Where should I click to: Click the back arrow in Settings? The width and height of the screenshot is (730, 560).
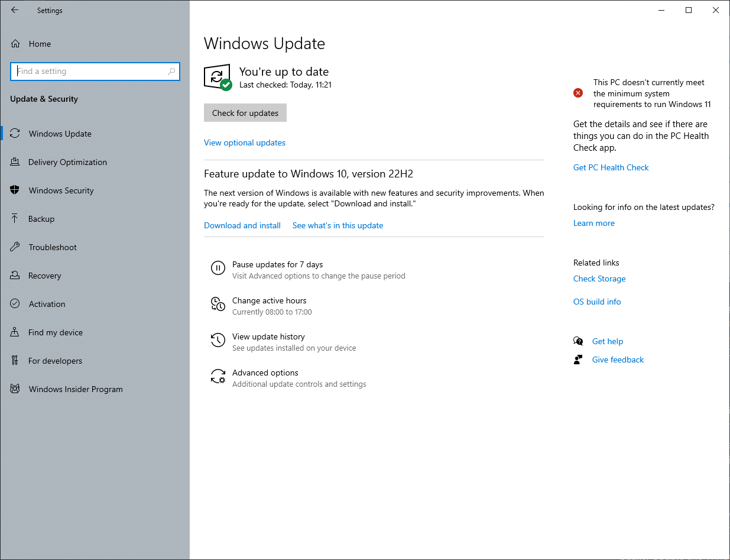point(15,10)
